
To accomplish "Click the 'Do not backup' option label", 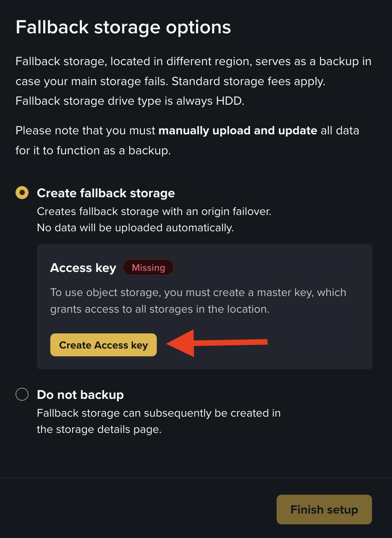I will tap(80, 395).
